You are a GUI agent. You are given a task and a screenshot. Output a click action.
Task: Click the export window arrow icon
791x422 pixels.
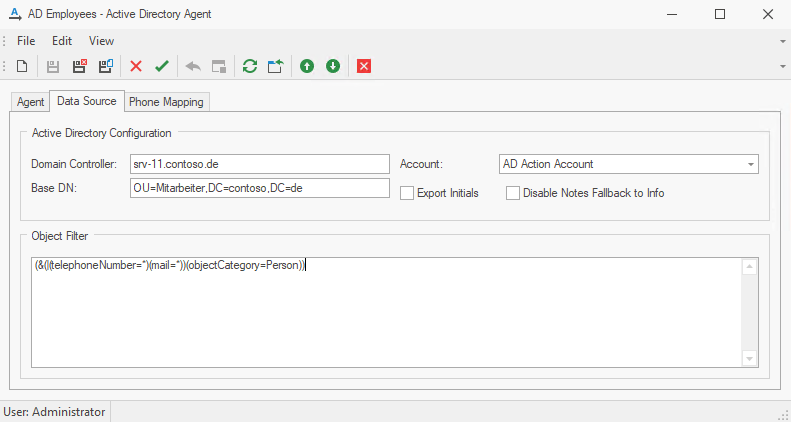point(275,66)
